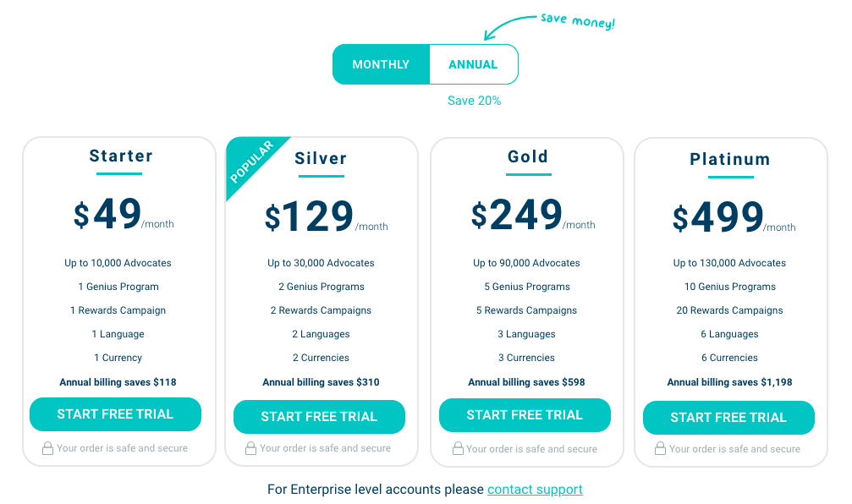This screenshot has height=504, width=852.
Task: Start free trial for Silver plan
Action: [x=320, y=417]
